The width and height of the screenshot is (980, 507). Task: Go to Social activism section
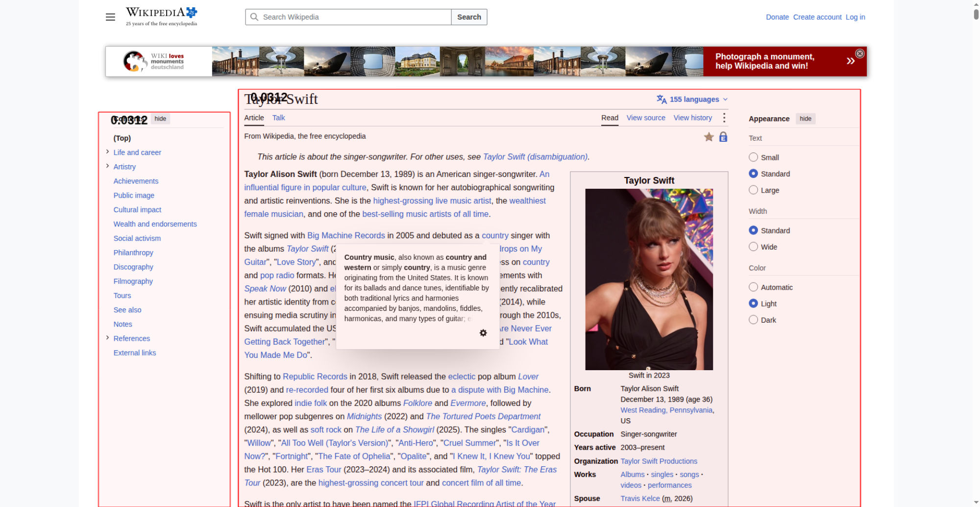(x=137, y=238)
